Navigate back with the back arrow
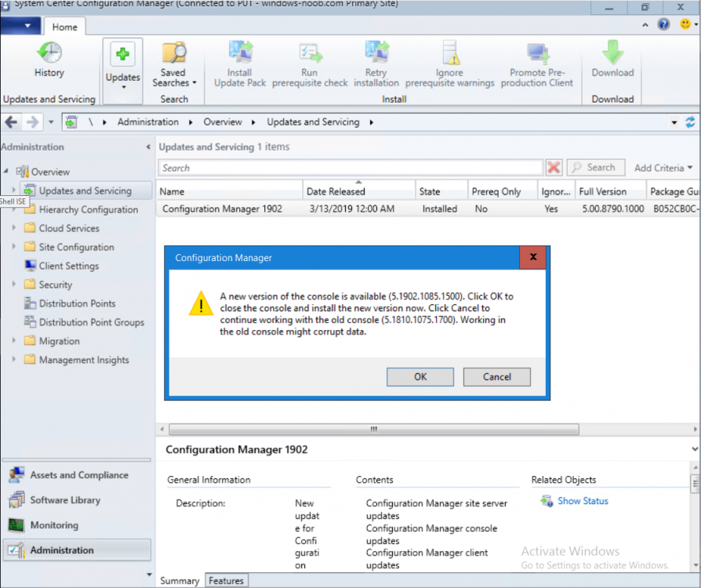This screenshot has width=701, height=588. [x=11, y=122]
